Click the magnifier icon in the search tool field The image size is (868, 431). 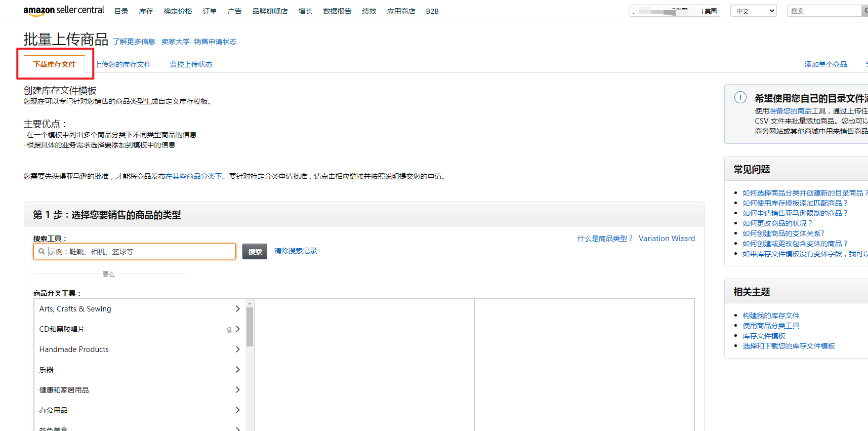[42, 251]
